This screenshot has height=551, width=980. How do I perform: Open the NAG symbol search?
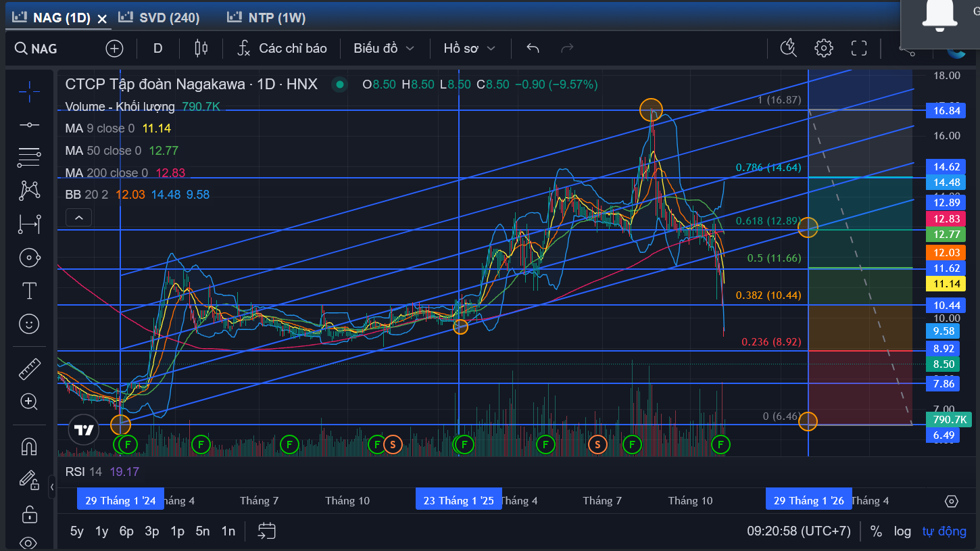37,48
